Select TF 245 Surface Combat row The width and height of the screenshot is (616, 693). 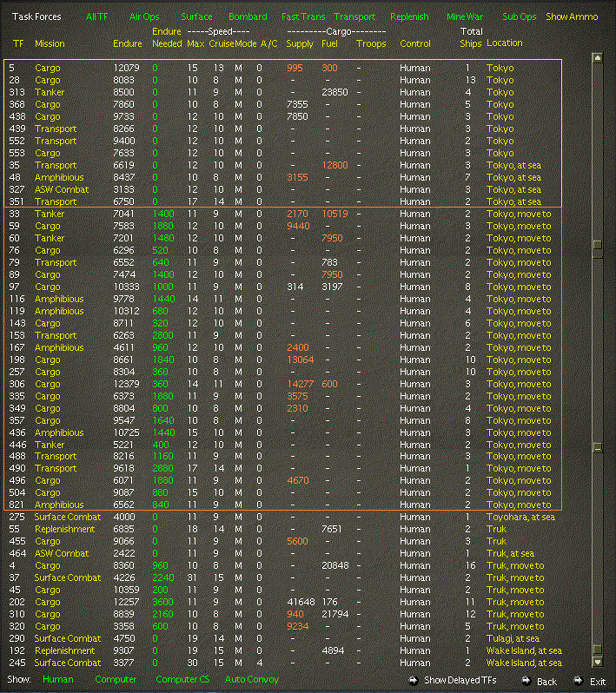coord(283,663)
